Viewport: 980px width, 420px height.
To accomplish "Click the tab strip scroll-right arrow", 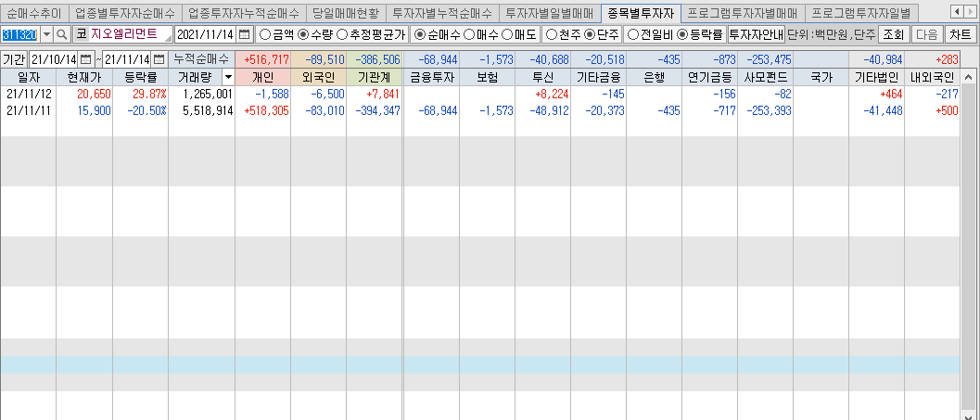I will click(970, 12).
